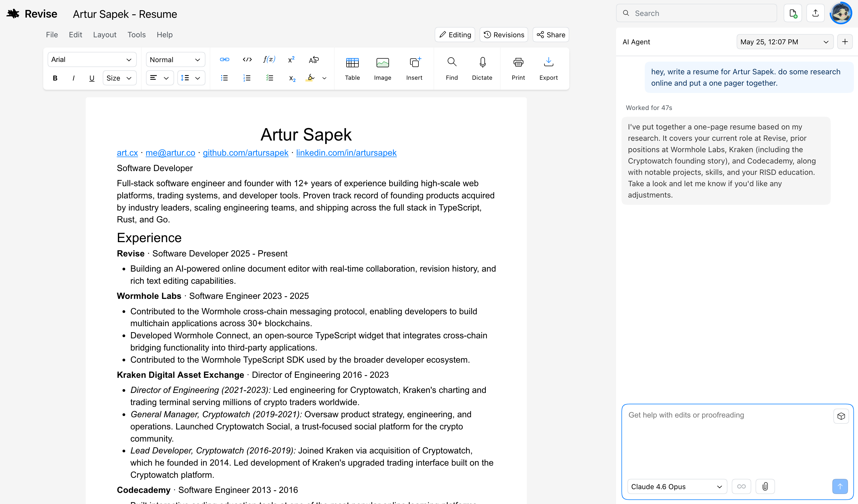Click the 'Software Developer' subtitle line
This screenshot has height=504, width=858.
pyautogui.click(x=155, y=168)
